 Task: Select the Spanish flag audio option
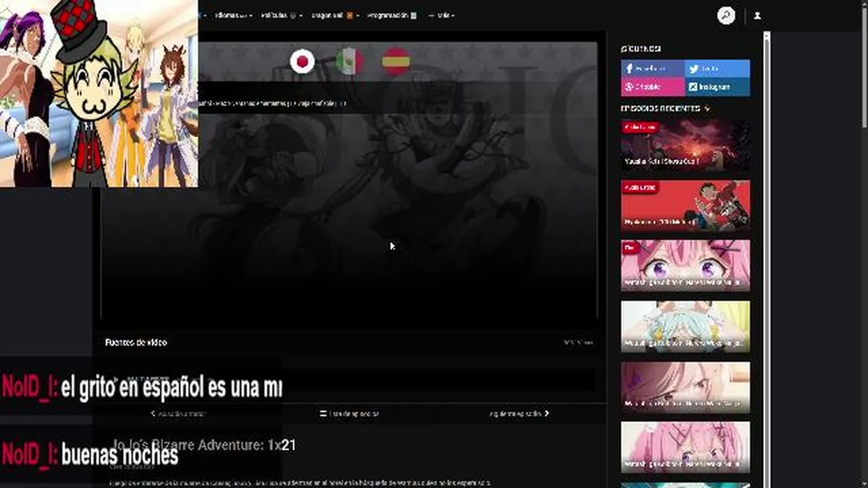tap(396, 62)
